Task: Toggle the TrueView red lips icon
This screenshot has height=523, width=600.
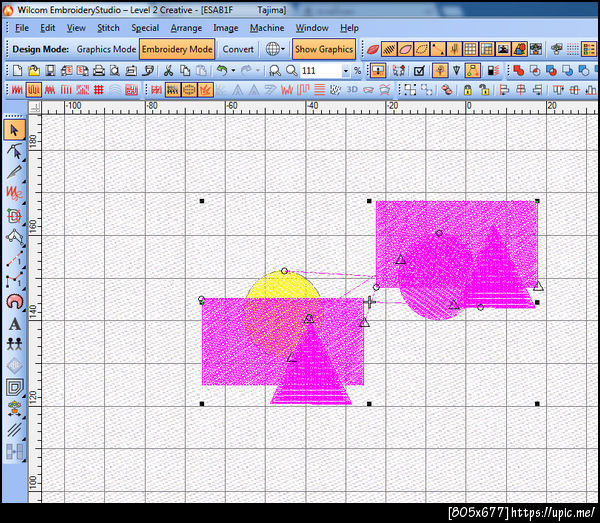Action: pos(372,49)
